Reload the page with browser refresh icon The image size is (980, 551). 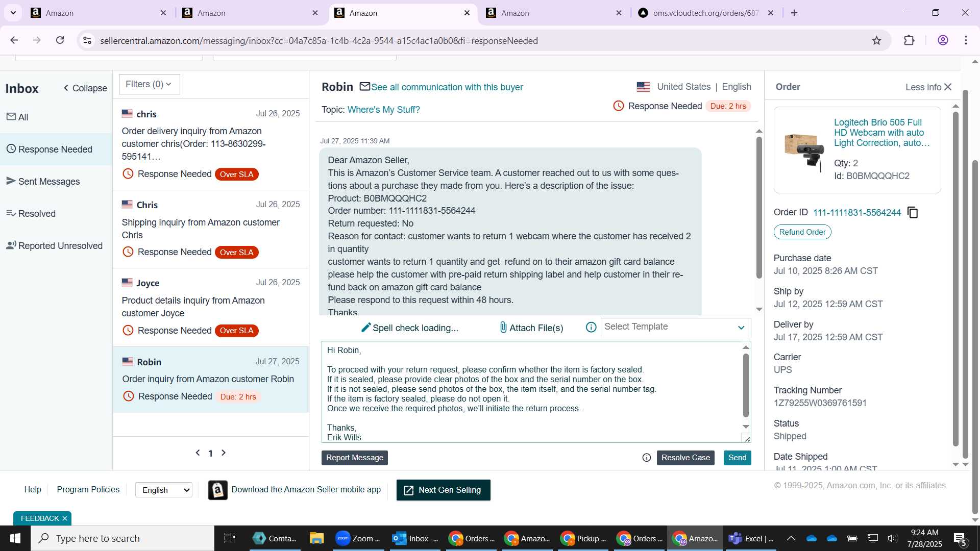point(60,40)
